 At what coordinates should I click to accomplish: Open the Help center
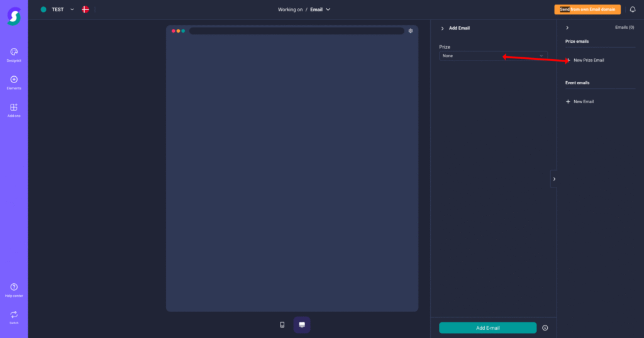[14, 290]
